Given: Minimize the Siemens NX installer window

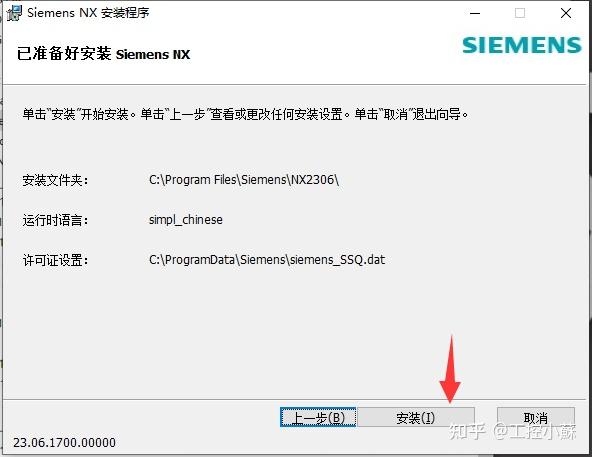Looking at the screenshot, I should point(475,13).
